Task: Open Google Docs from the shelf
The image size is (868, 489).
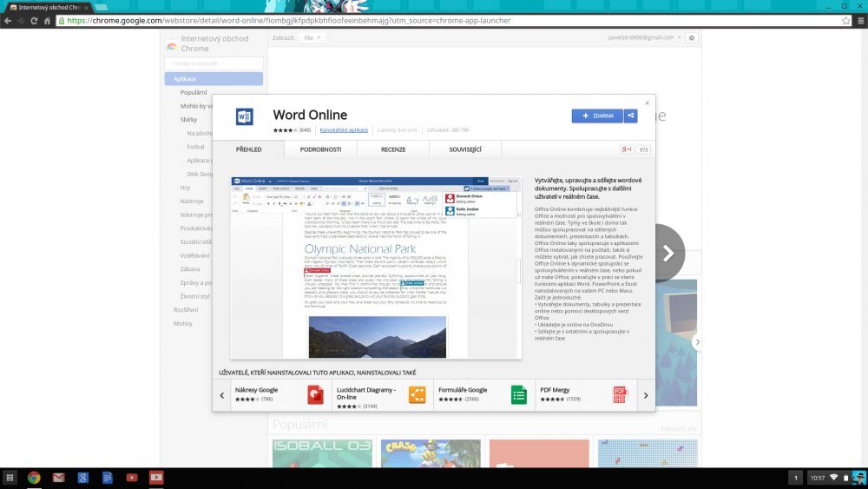Action: pyautogui.click(x=108, y=478)
